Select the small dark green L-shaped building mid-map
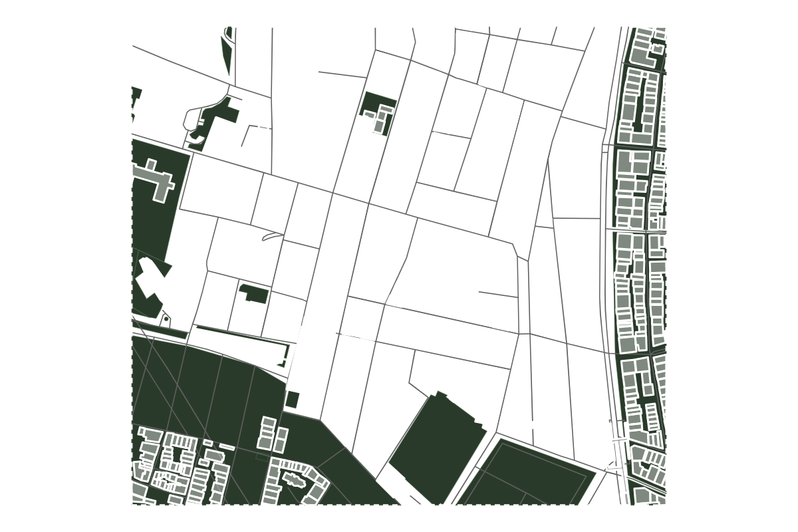 tap(254, 293)
